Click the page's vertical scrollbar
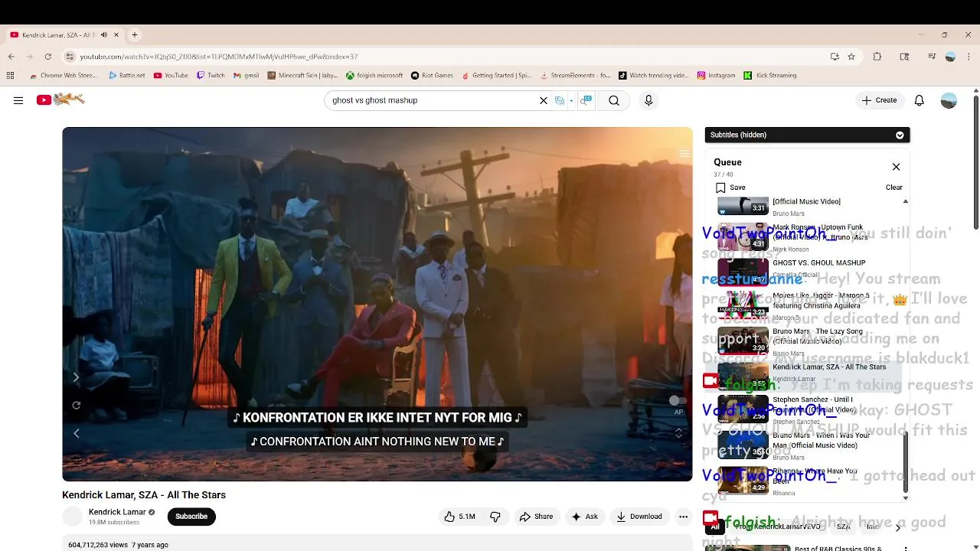The height and width of the screenshot is (551, 980). point(975,163)
